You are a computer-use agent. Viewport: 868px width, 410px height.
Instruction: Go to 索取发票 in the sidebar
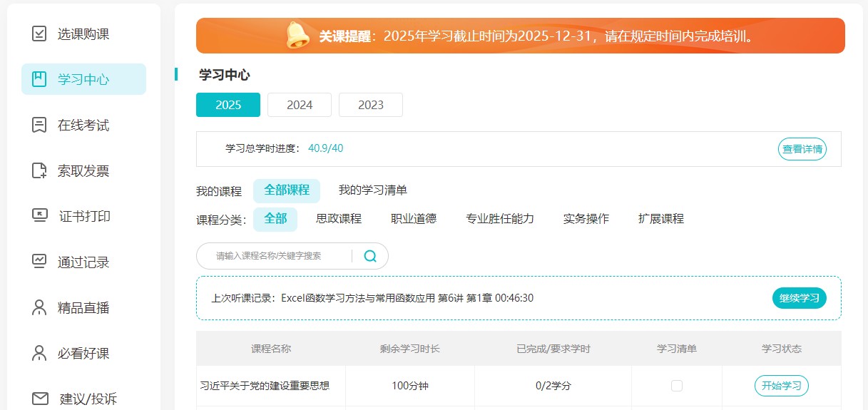pyautogui.click(x=83, y=170)
